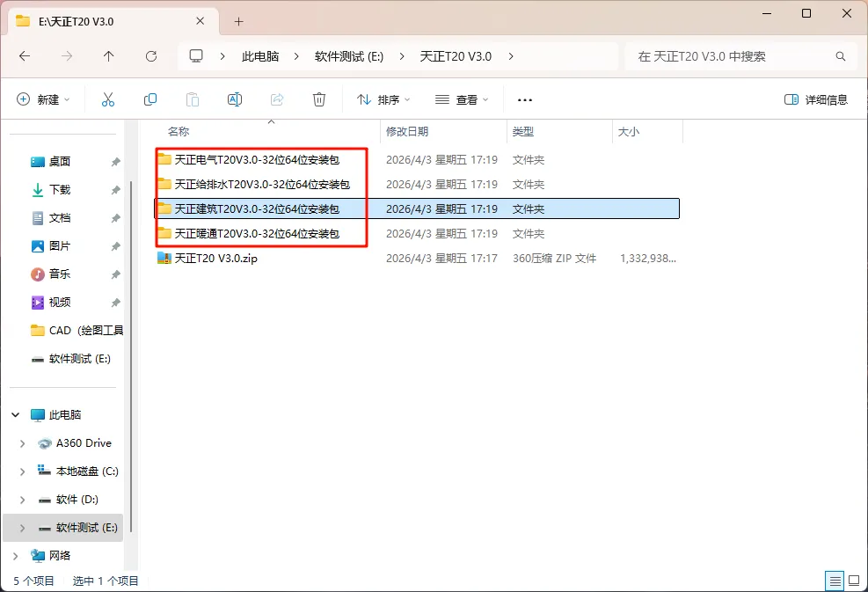The height and width of the screenshot is (592, 868).
Task: Expand the 软件 (D:) tree node
Action: click(x=22, y=500)
